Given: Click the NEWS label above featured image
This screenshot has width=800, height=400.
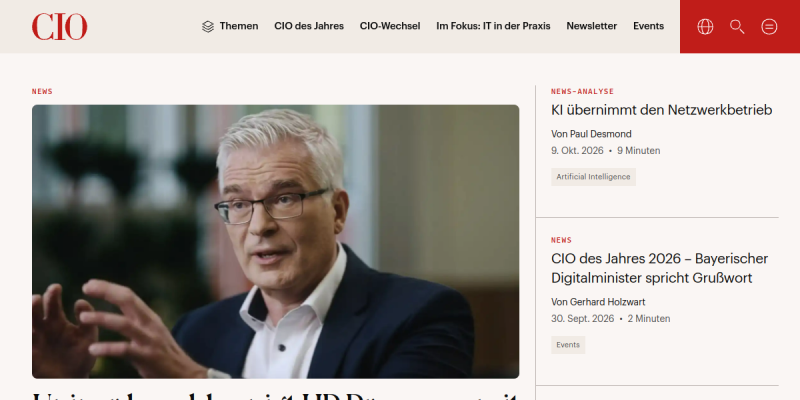Looking at the screenshot, I should [x=42, y=91].
